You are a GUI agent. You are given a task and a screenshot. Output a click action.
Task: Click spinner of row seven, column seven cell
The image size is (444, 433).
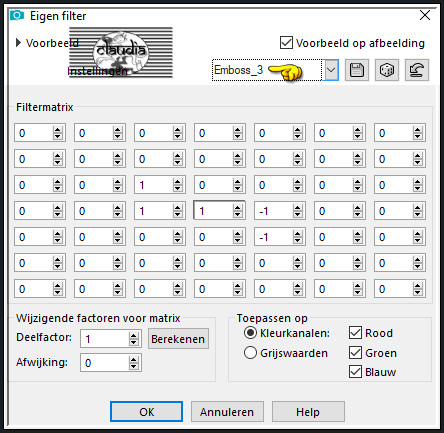(418, 289)
